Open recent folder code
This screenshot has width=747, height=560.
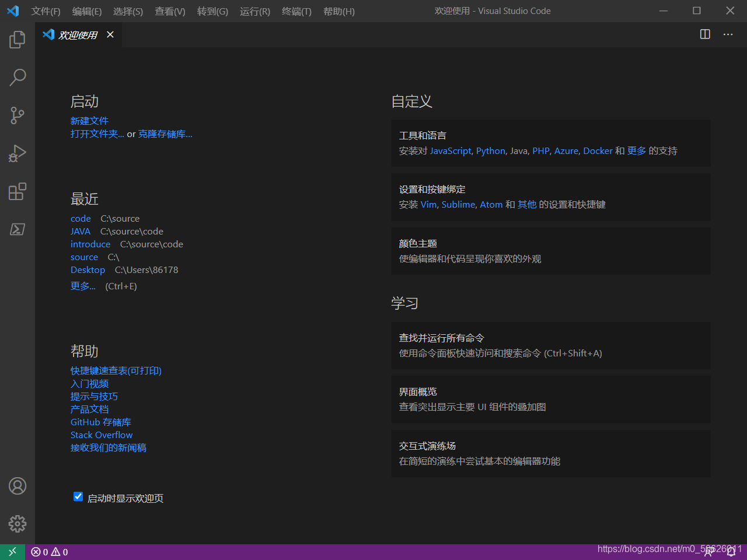coord(81,219)
